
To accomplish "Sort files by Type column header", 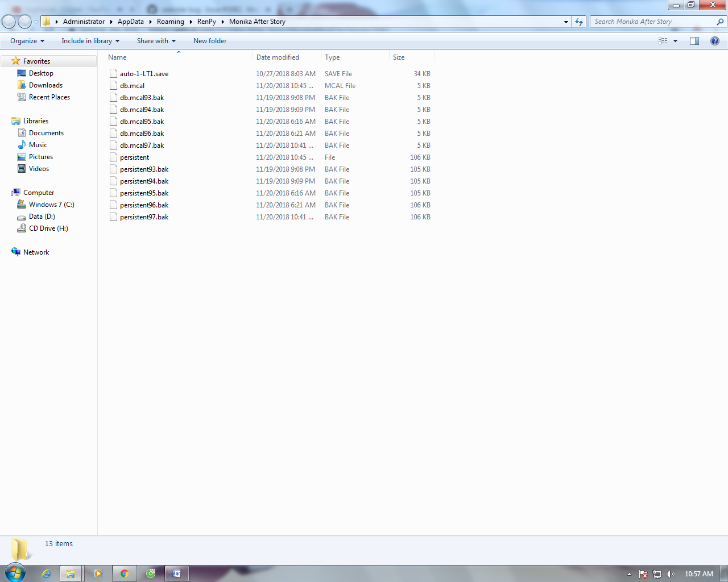I will tap(355, 57).
